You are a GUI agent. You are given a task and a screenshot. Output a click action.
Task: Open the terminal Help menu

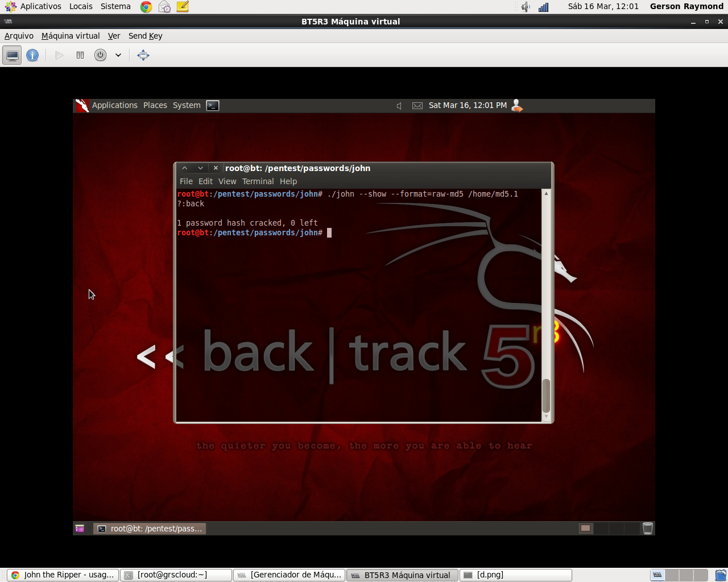(x=288, y=181)
